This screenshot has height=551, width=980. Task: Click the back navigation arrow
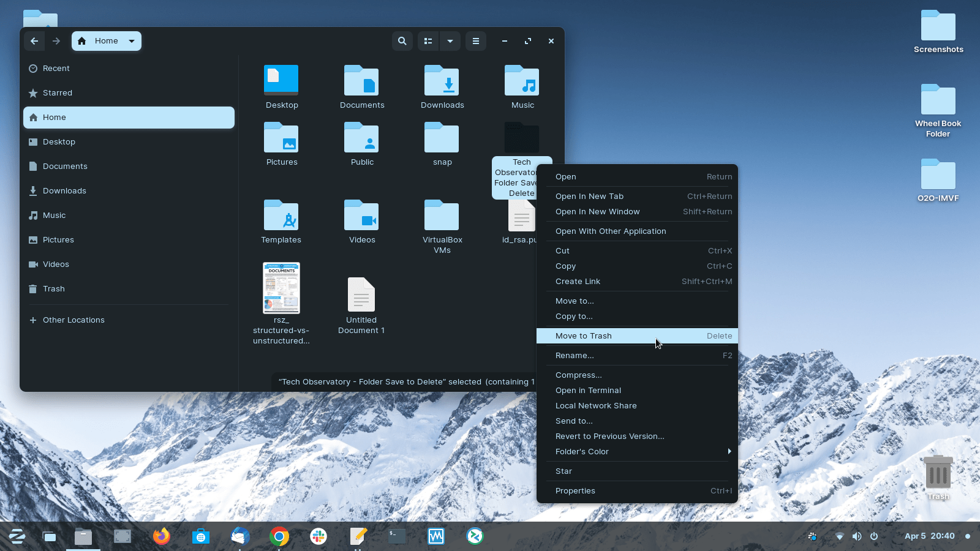[34, 41]
